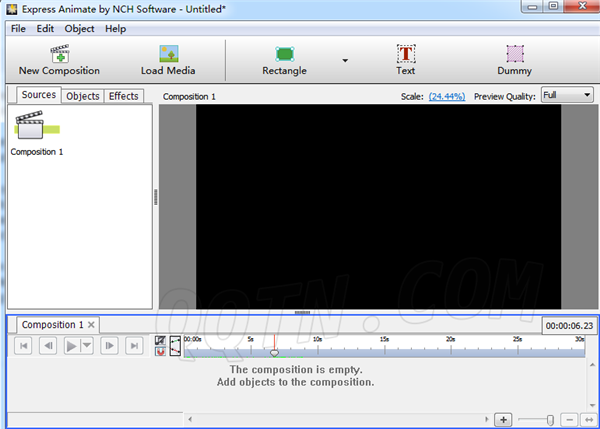The height and width of the screenshot is (429, 600).
Task: Switch to the Effects tab
Action: (124, 96)
